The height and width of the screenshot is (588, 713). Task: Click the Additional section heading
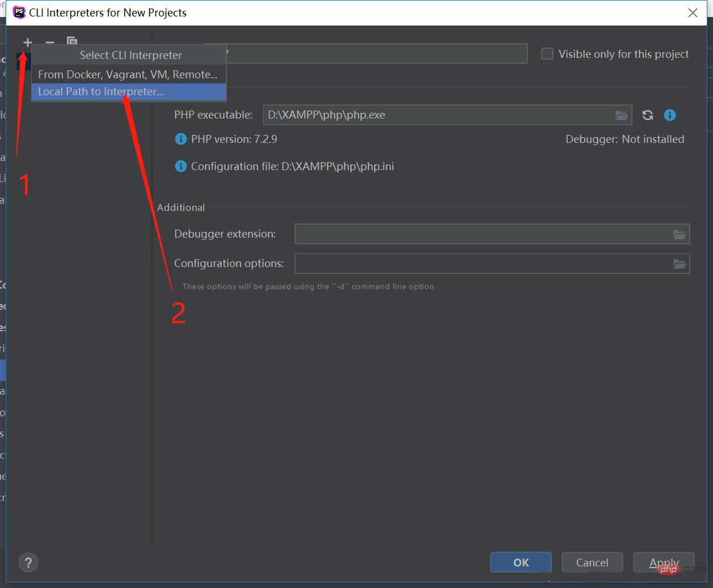pos(181,208)
